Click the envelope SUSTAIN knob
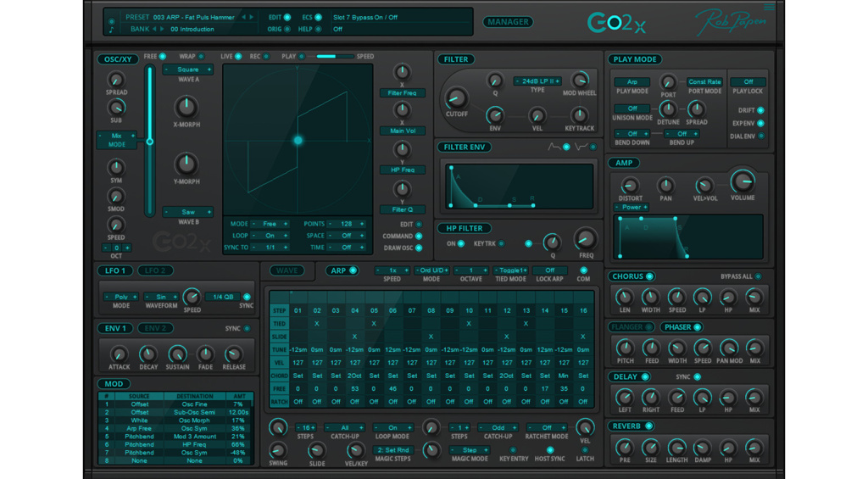The image size is (868, 479). pyautogui.click(x=177, y=354)
